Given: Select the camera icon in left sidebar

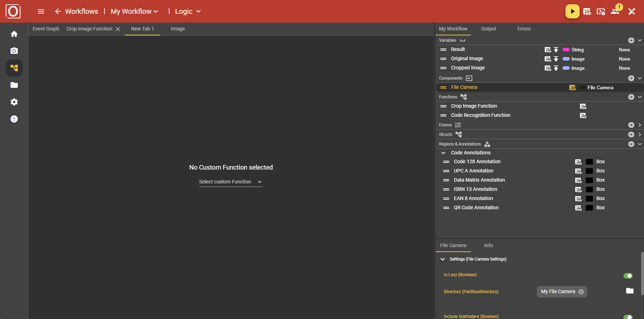Looking at the screenshot, I should tap(14, 51).
